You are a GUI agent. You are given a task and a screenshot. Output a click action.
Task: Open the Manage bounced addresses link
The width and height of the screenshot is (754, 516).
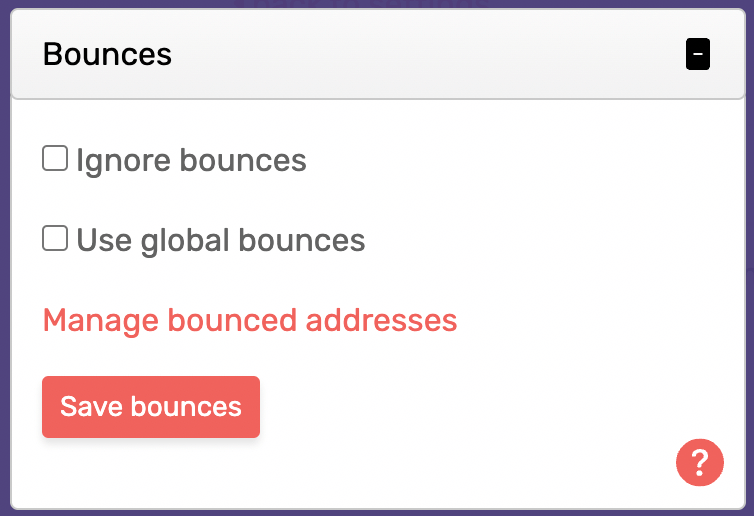[x=250, y=320]
